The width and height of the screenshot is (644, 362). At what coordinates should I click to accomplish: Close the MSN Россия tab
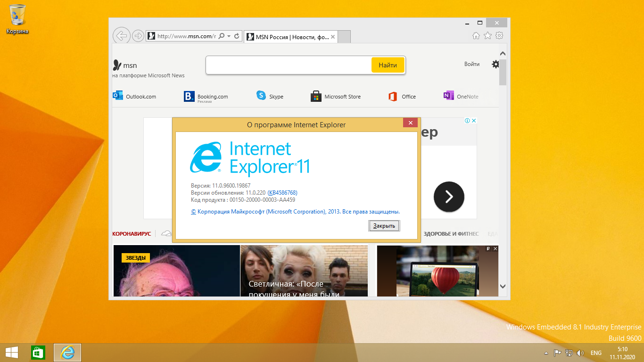tap(333, 37)
